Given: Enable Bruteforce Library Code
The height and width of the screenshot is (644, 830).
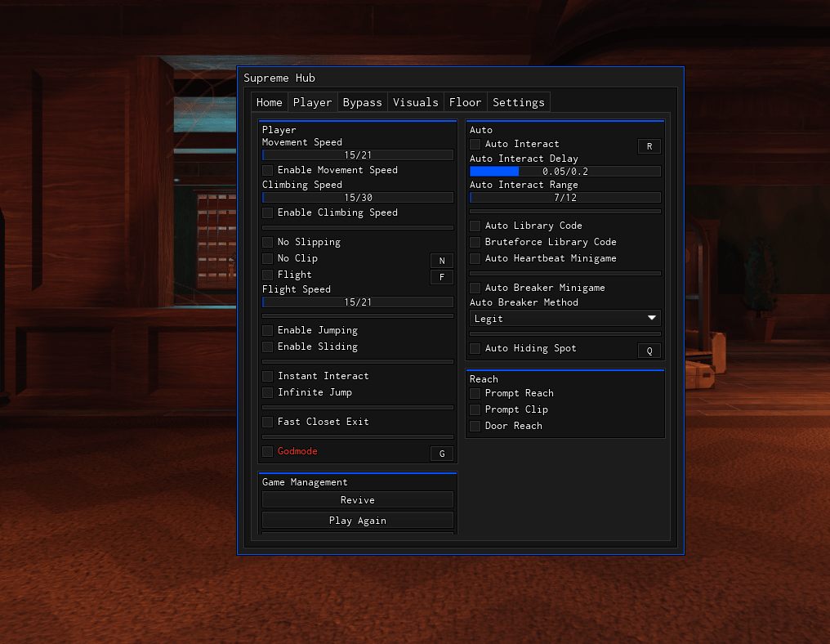Looking at the screenshot, I should 475,242.
